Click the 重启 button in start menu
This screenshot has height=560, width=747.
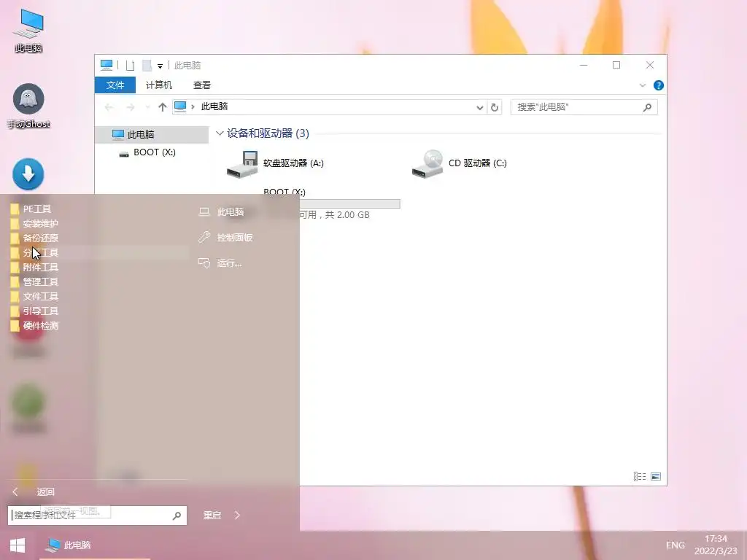pos(212,516)
